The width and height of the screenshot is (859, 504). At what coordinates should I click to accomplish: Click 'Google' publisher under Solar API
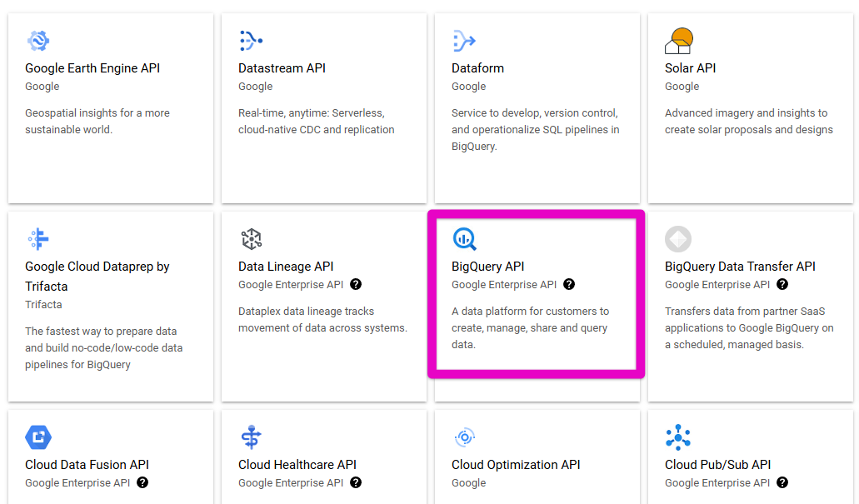[682, 87]
